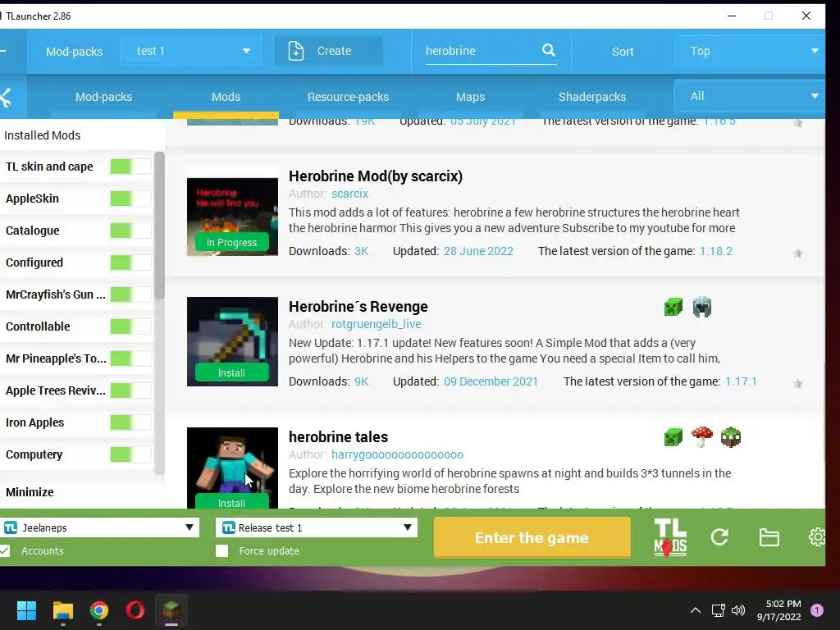Toggle Apple Trees Revived mod switch
840x630 pixels.
pos(130,390)
